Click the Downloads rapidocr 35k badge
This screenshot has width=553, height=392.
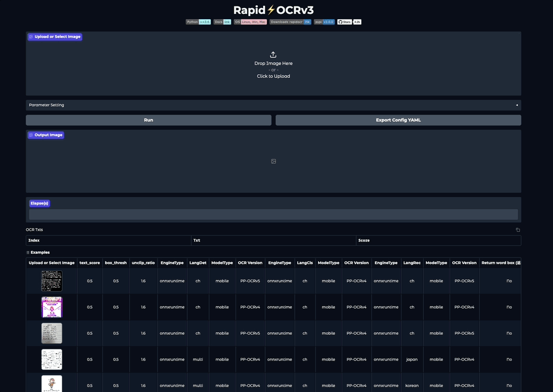point(290,22)
